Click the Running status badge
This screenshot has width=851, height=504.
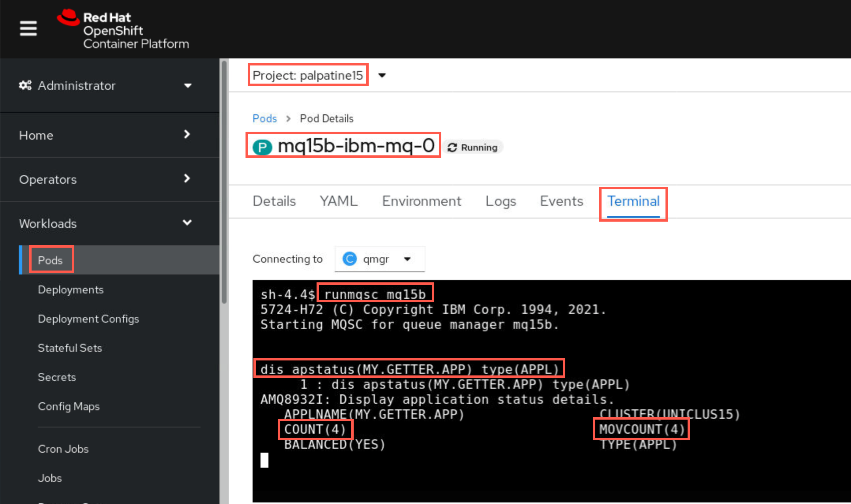[473, 147]
